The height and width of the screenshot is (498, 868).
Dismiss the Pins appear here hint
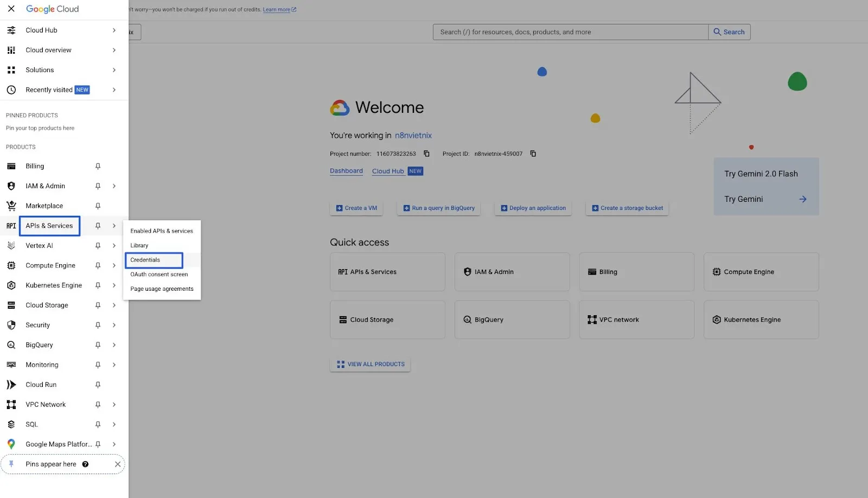coord(118,464)
